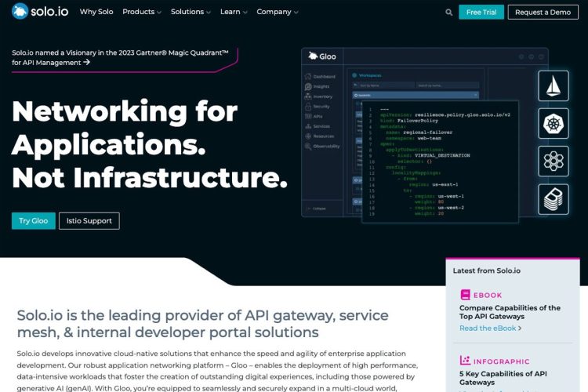Viewport: 588px width, 392px height.
Task: Click the Free Trial button
Action: coord(481,13)
